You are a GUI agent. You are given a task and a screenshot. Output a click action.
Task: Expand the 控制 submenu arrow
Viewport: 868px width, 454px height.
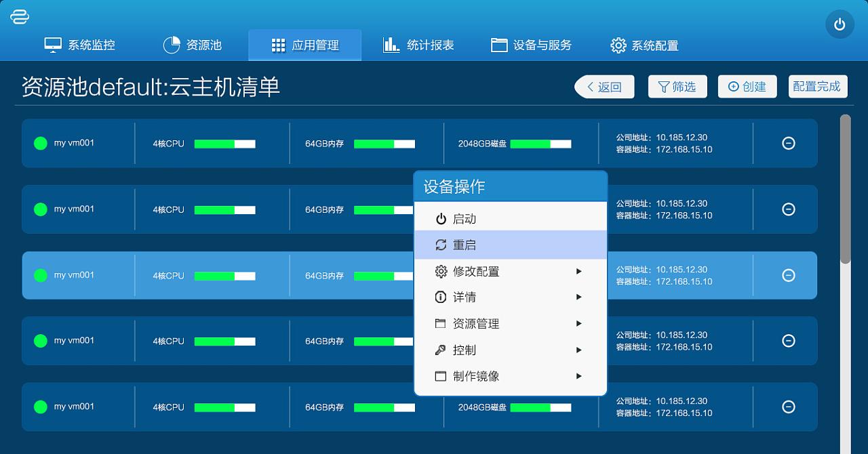579,350
